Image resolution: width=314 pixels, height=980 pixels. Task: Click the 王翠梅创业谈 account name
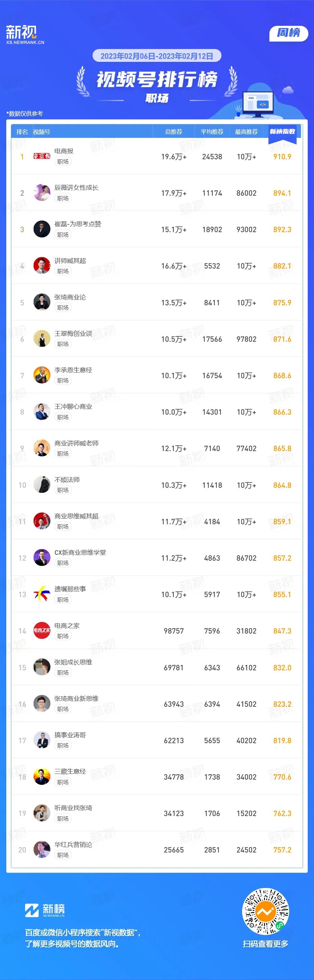click(x=73, y=334)
